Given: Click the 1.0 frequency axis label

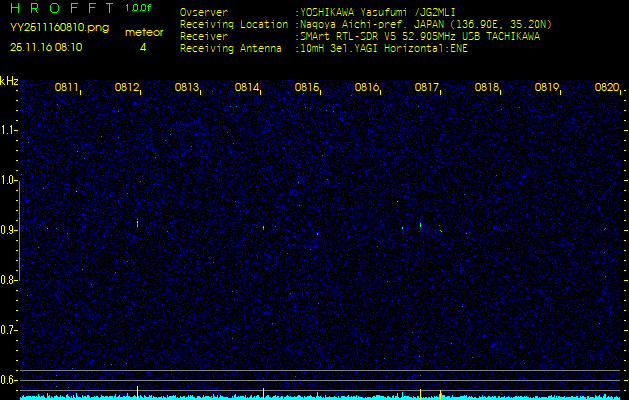Looking at the screenshot, I should [9, 180].
